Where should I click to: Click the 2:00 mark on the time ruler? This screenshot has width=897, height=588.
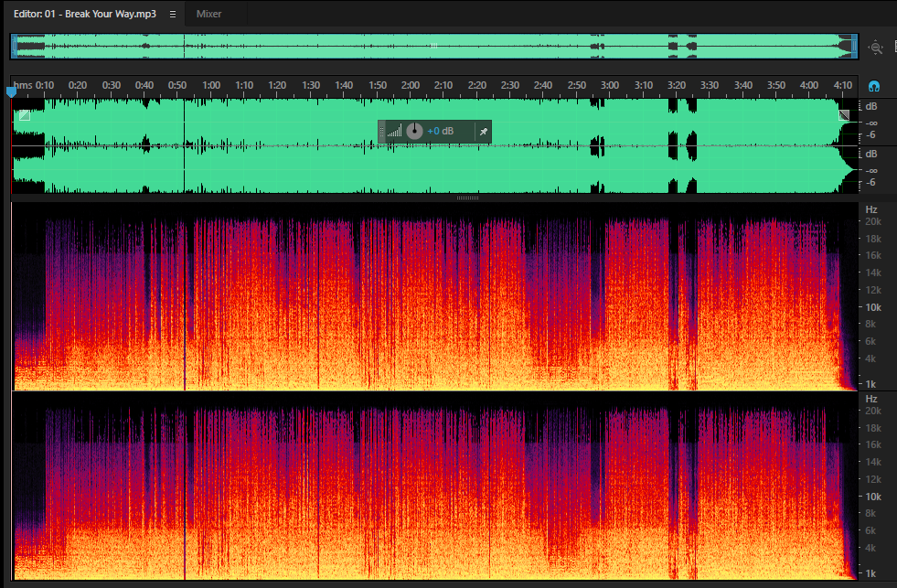(411, 85)
